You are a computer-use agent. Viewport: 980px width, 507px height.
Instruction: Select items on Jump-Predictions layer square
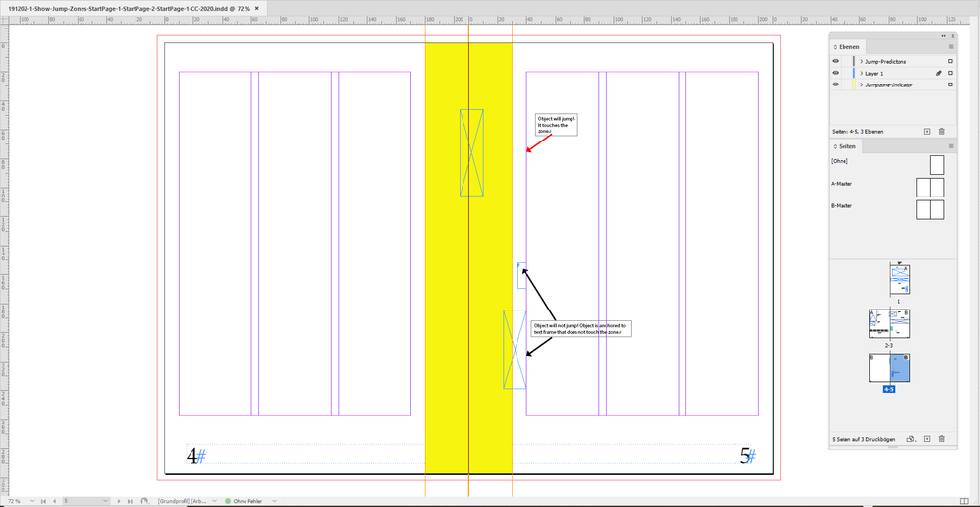pos(950,61)
